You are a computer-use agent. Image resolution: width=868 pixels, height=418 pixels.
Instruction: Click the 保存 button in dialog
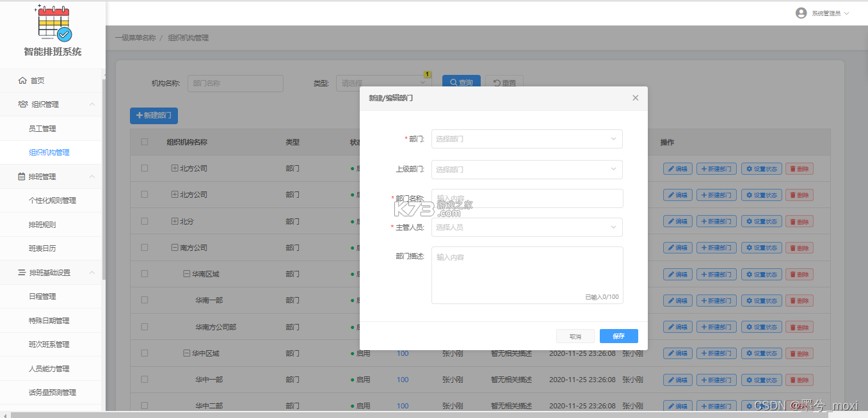[x=619, y=336]
